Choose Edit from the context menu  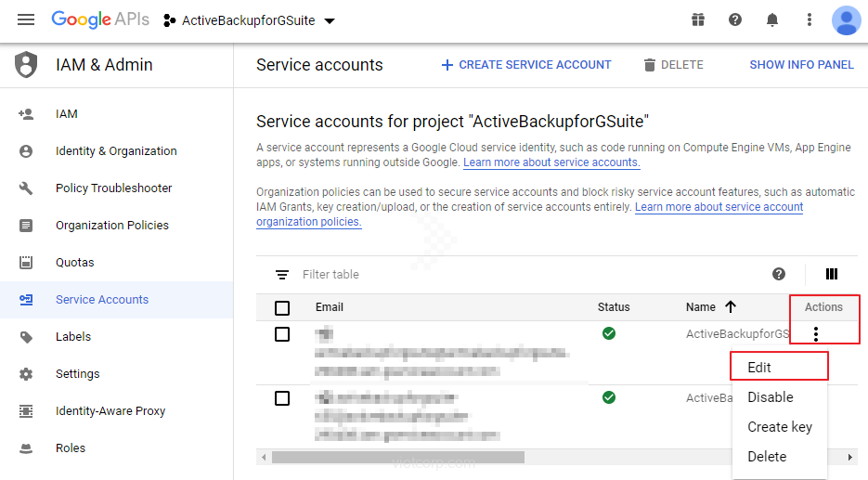tap(759, 367)
